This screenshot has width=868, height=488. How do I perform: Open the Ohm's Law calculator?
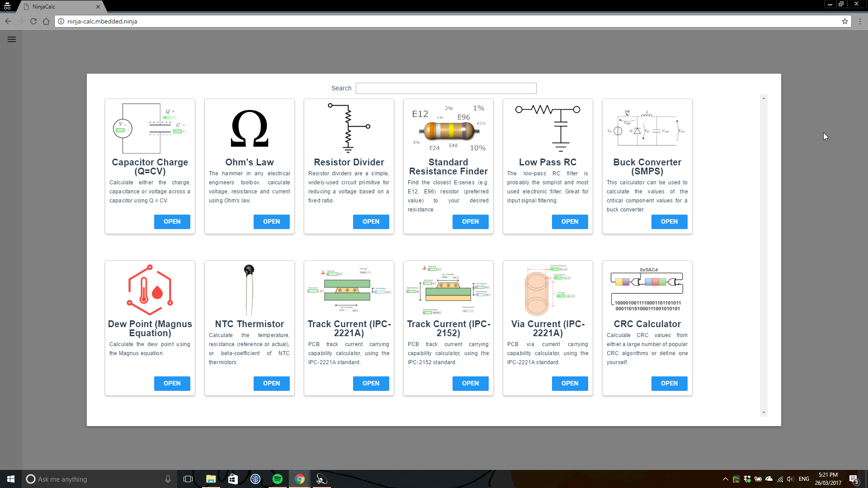(271, 221)
